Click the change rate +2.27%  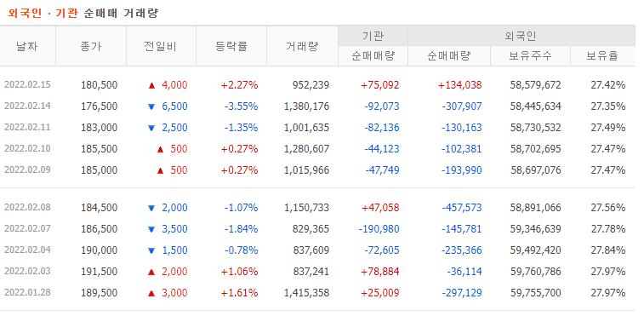239,85
